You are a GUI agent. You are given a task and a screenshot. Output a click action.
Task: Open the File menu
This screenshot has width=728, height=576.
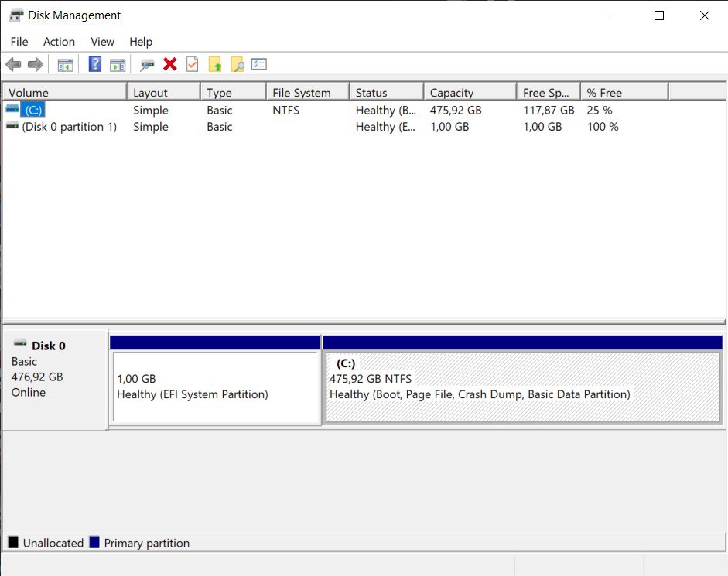(19, 42)
